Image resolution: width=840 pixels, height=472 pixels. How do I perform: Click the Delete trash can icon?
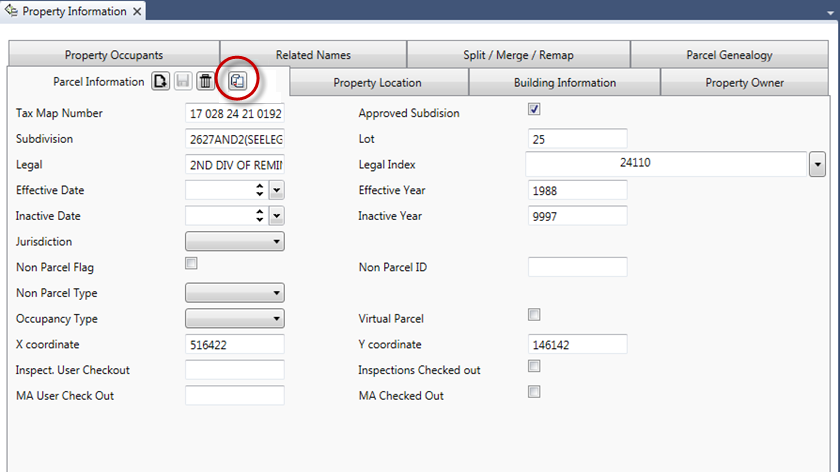click(x=204, y=82)
